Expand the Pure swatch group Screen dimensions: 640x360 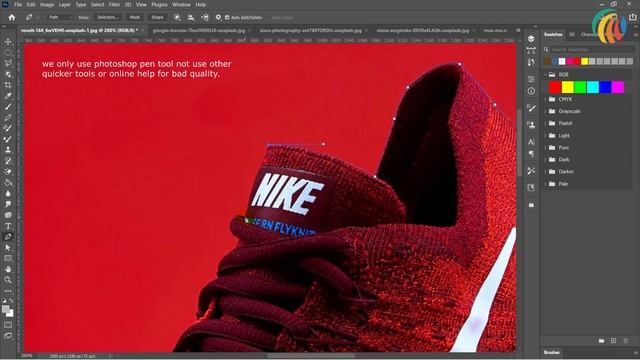coord(545,147)
